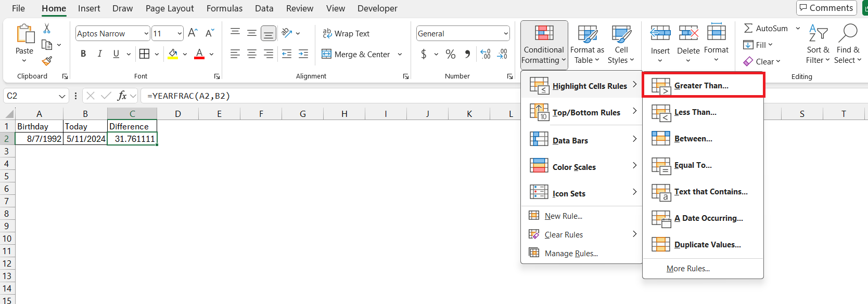Expand the Name Box dropdown arrow

point(62,96)
